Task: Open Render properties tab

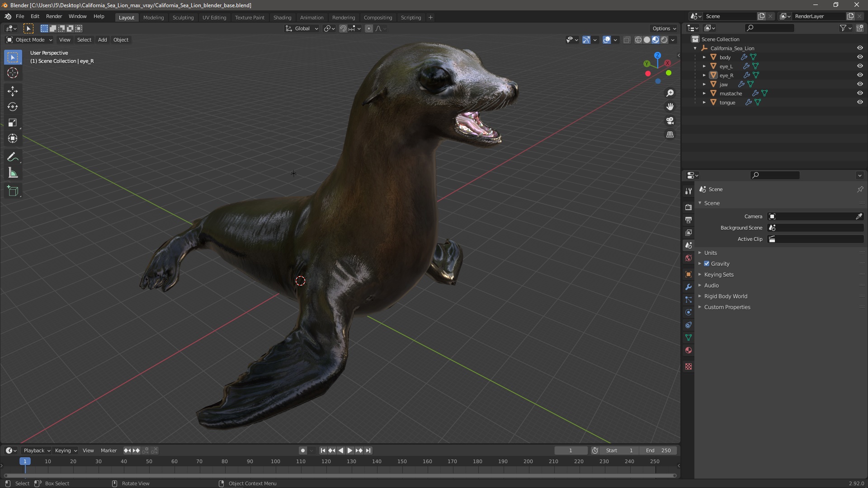Action: (x=689, y=207)
